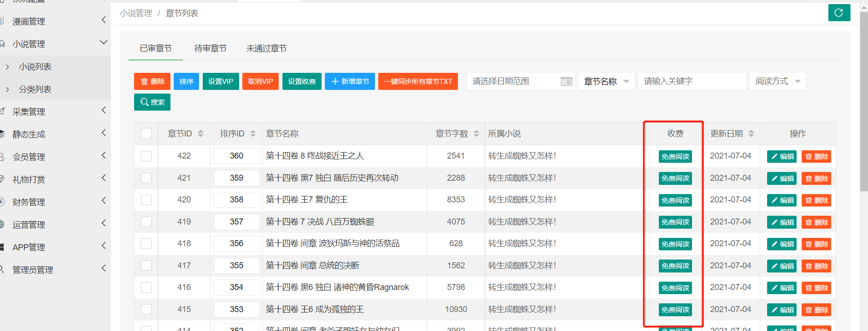
Task: Sort by 更新日期 using the sort arrows
Action: point(751,134)
